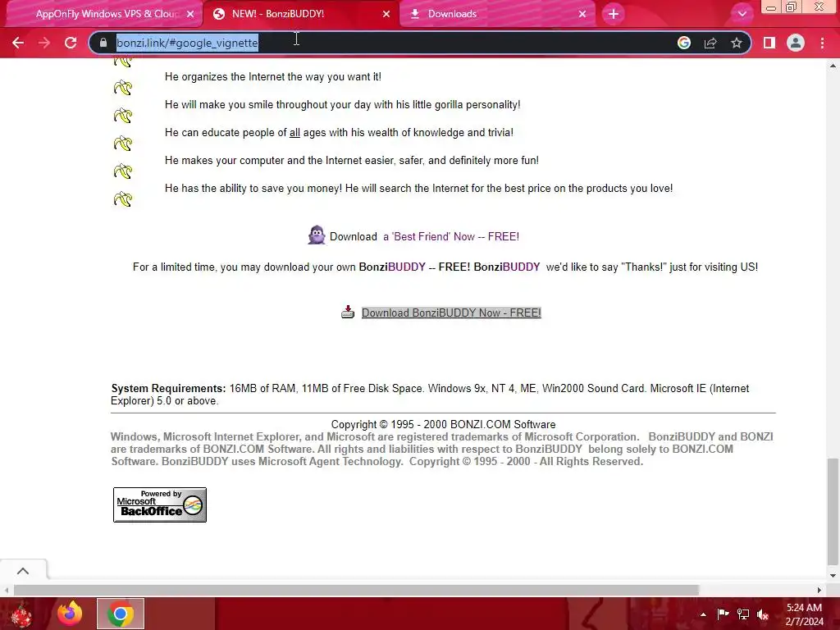Bookmark this page with the star
840x630 pixels.
click(x=737, y=43)
